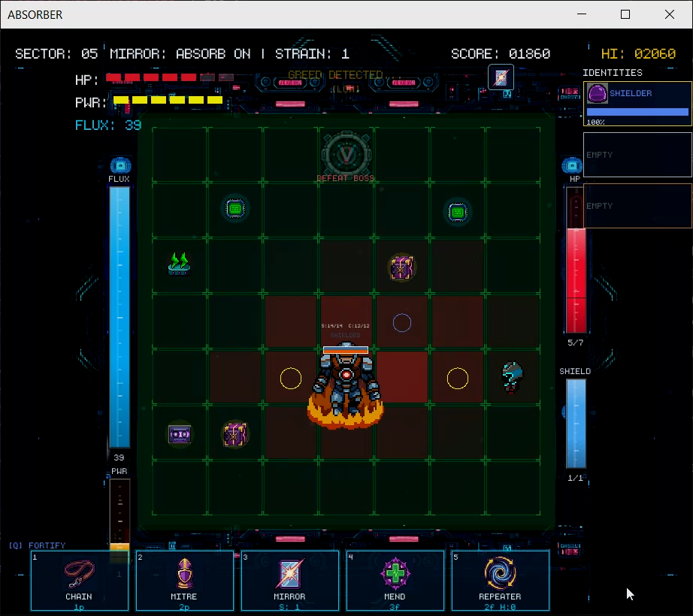Click the HP camera icon above gauge

pos(572,165)
